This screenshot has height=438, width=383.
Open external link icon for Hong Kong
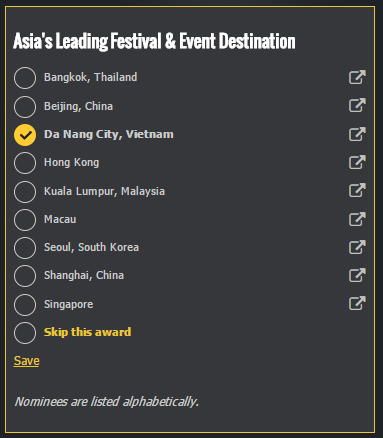coord(357,162)
